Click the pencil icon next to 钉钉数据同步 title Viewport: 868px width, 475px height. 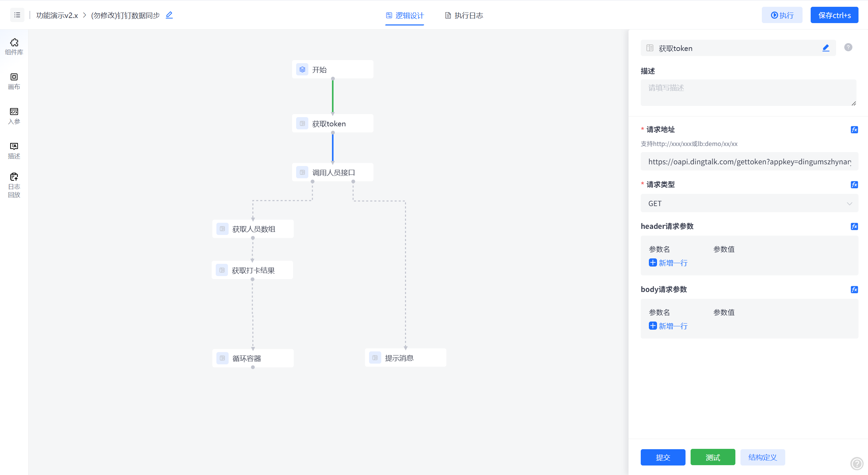point(169,15)
